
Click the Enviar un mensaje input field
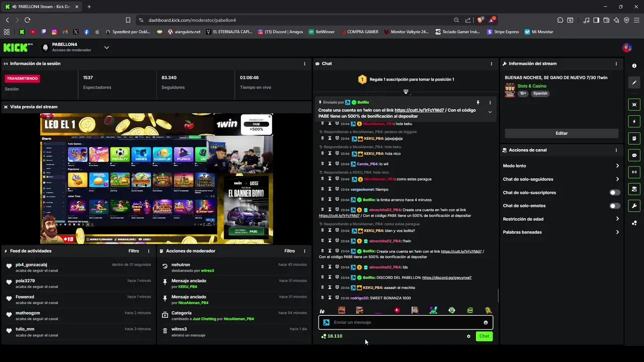[405, 322]
